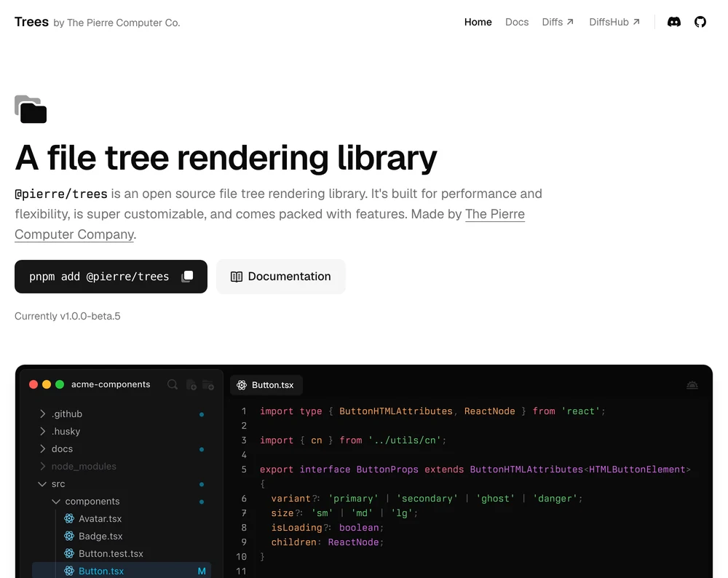728x578 pixels.
Task: Click 'A file tree rendering library' heading
Action: (226, 158)
